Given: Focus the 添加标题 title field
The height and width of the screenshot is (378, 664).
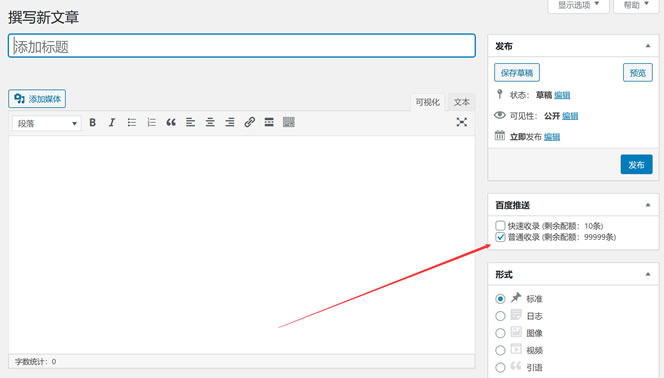Looking at the screenshot, I should pyautogui.click(x=242, y=46).
